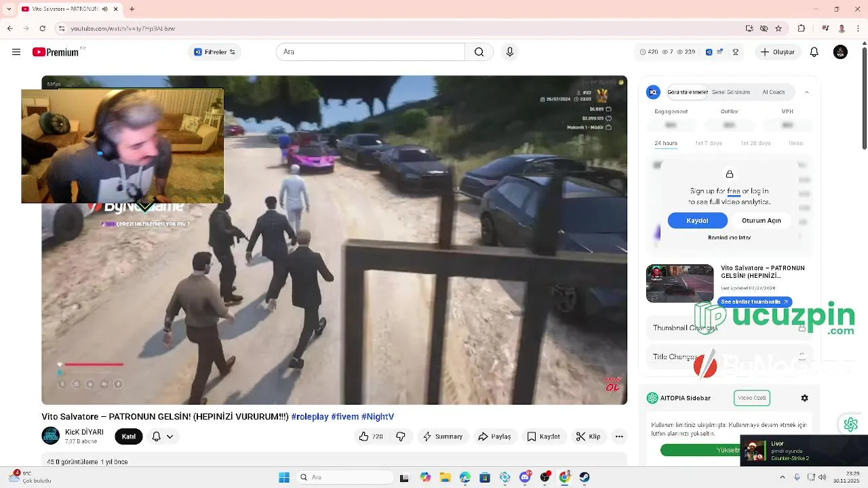Save the video with Kaydet
This screenshot has width=868, height=488.
tap(544, 436)
